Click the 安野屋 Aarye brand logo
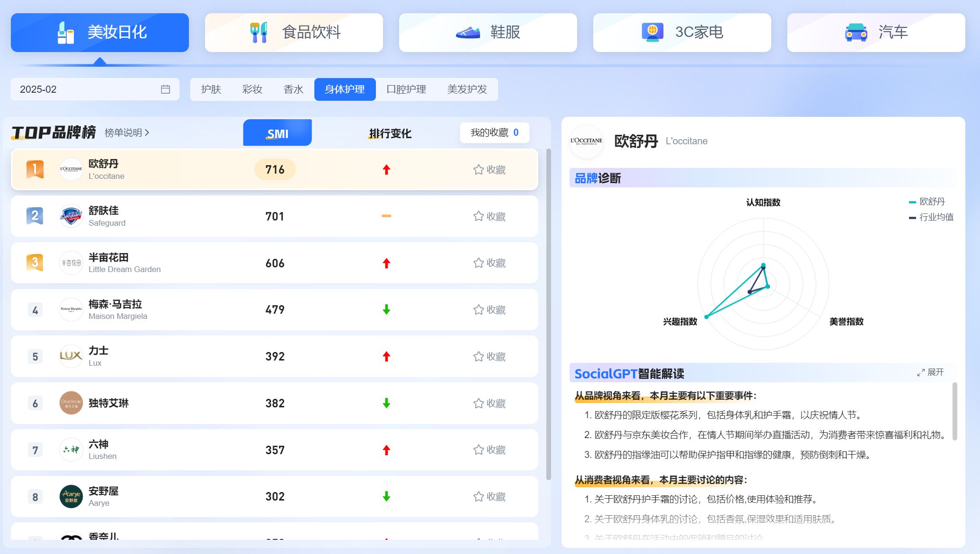 71,497
